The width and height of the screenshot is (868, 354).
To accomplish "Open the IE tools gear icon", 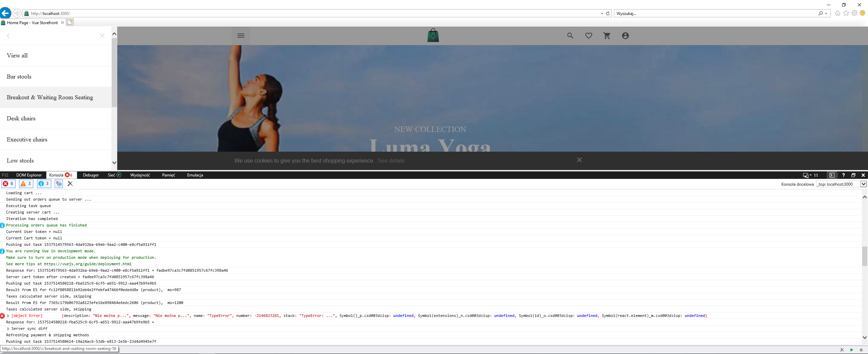I will click(x=854, y=13).
